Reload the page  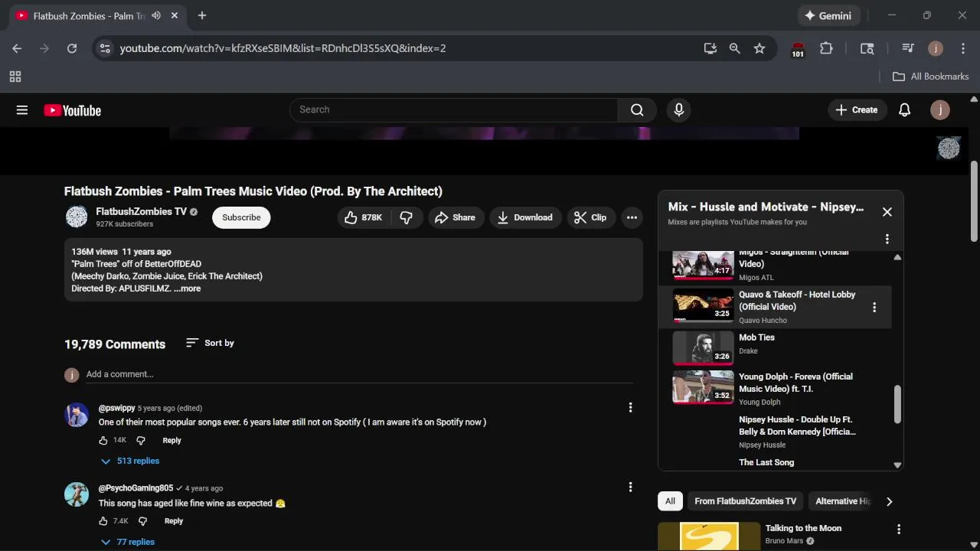72,48
